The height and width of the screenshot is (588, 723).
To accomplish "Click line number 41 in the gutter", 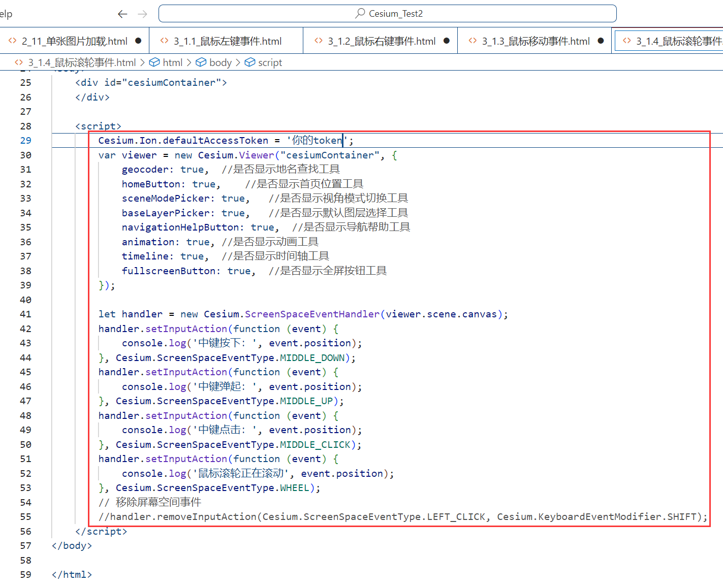I will pos(25,314).
